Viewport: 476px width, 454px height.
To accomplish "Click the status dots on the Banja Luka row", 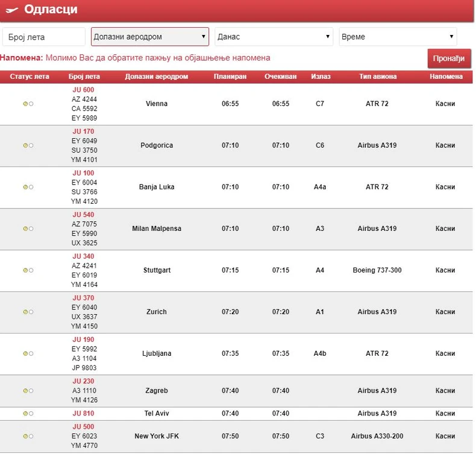I will coord(28,187).
